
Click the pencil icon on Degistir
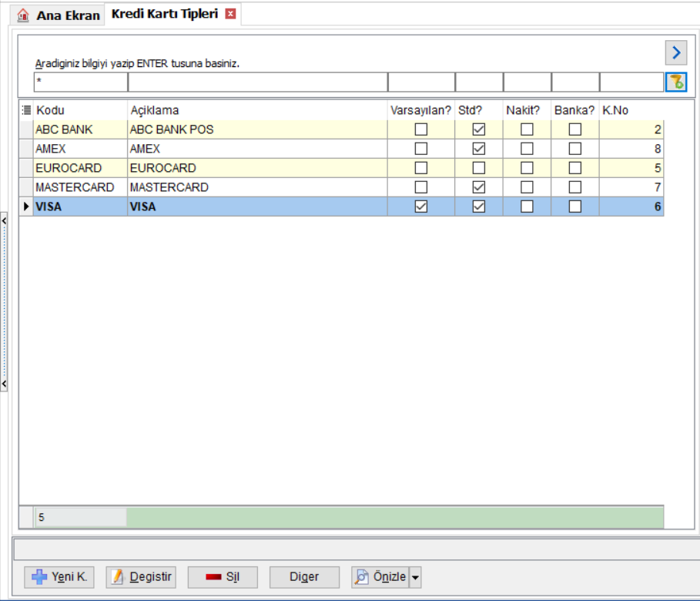[x=118, y=577]
